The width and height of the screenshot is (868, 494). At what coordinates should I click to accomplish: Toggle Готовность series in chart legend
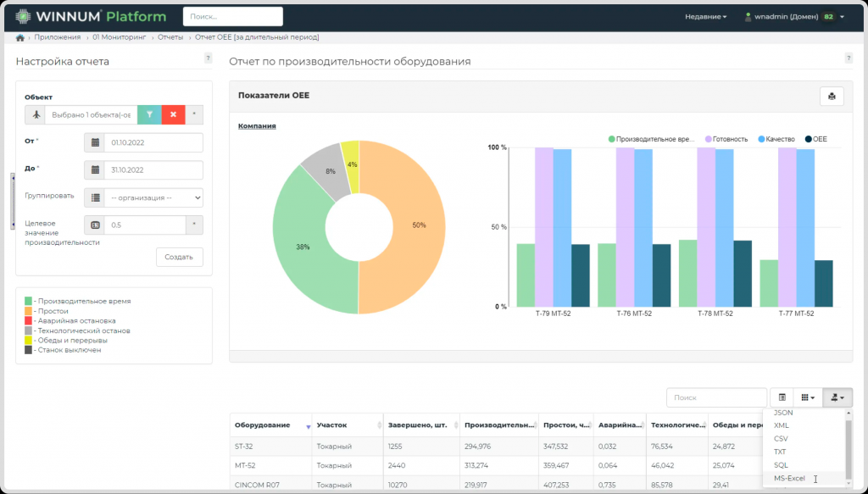point(726,140)
